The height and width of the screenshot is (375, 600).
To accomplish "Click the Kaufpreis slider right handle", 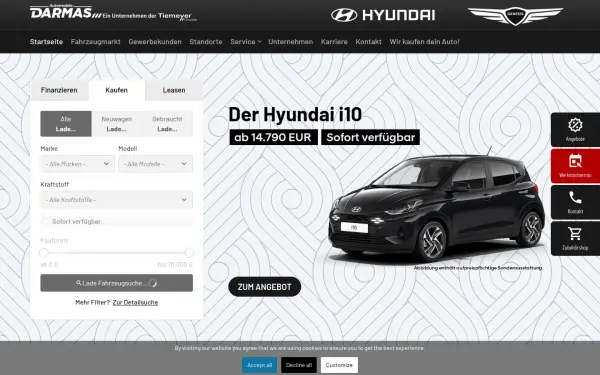I will (189, 253).
